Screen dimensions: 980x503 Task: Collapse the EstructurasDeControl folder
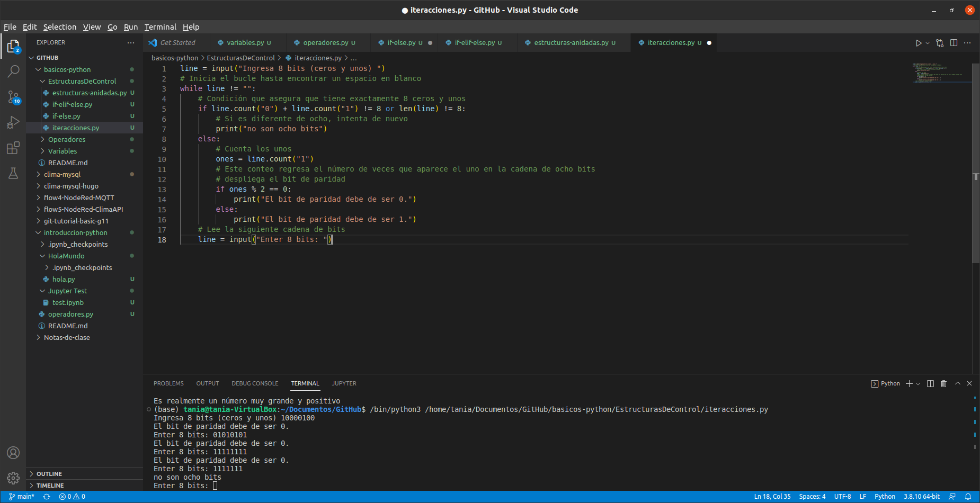(85, 81)
